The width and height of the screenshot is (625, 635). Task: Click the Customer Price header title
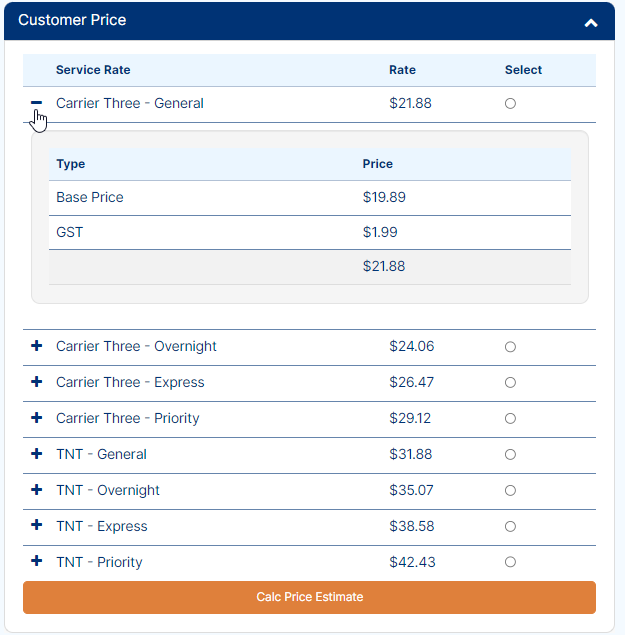(x=72, y=20)
